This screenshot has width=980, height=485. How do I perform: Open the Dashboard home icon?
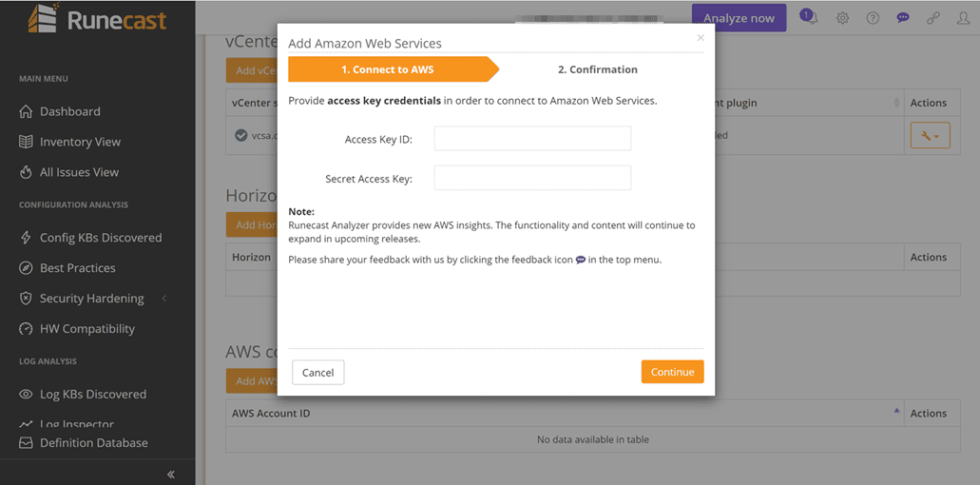point(26,112)
